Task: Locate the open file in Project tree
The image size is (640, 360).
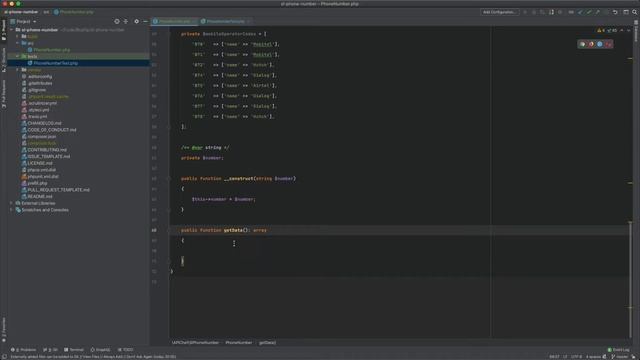Action: click(x=117, y=21)
